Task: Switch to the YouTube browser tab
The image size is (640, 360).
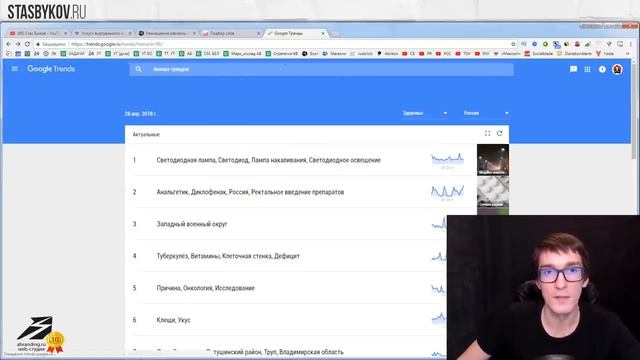Action: 38,33
